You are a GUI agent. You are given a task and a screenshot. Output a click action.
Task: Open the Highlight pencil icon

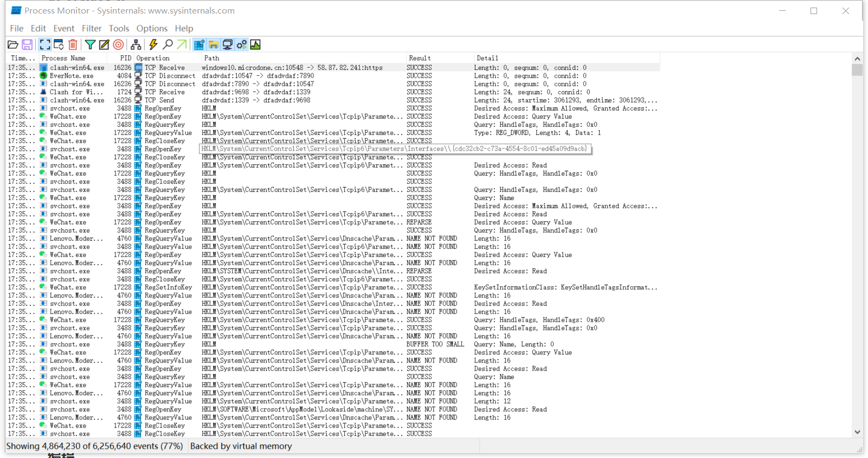(x=104, y=44)
